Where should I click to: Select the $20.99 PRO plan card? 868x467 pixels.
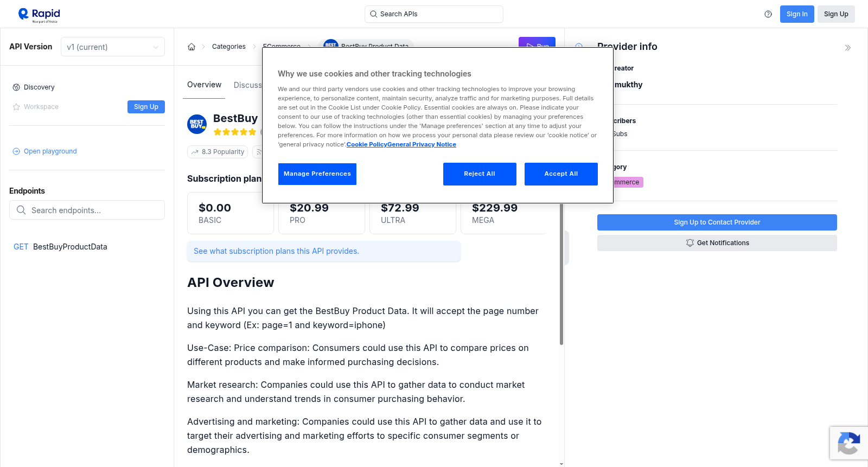(x=322, y=213)
